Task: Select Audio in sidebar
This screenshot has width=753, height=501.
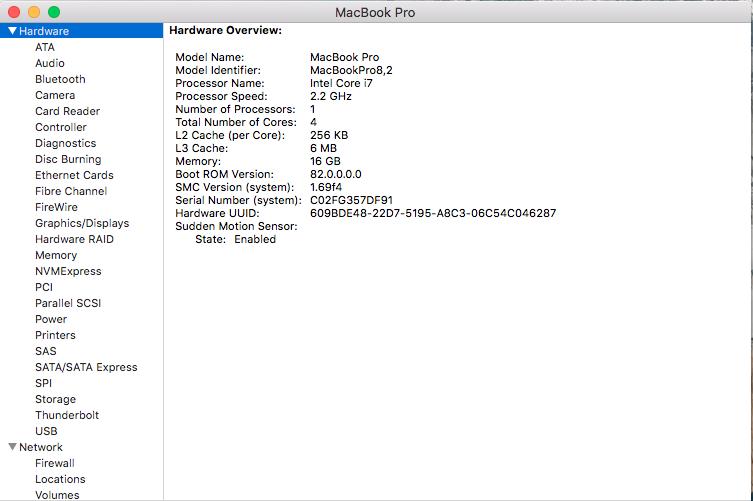Action: [x=50, y=63]
